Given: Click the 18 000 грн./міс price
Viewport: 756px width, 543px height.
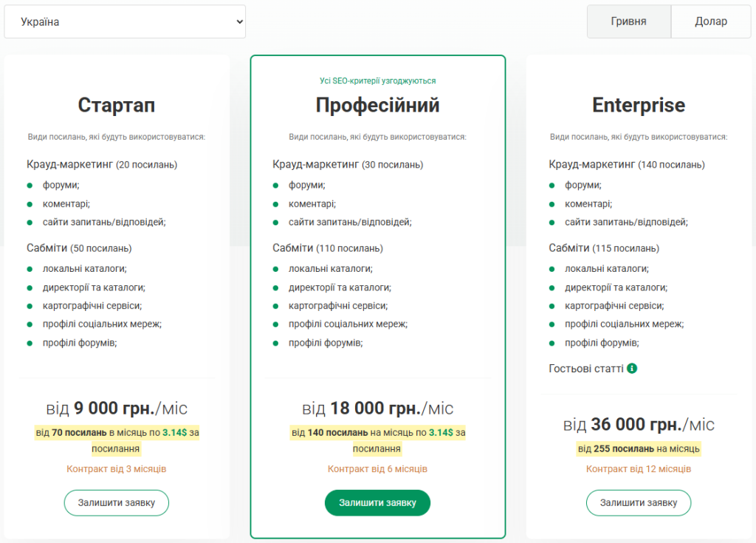Looking at the screenshot, I should click(377, 408).
